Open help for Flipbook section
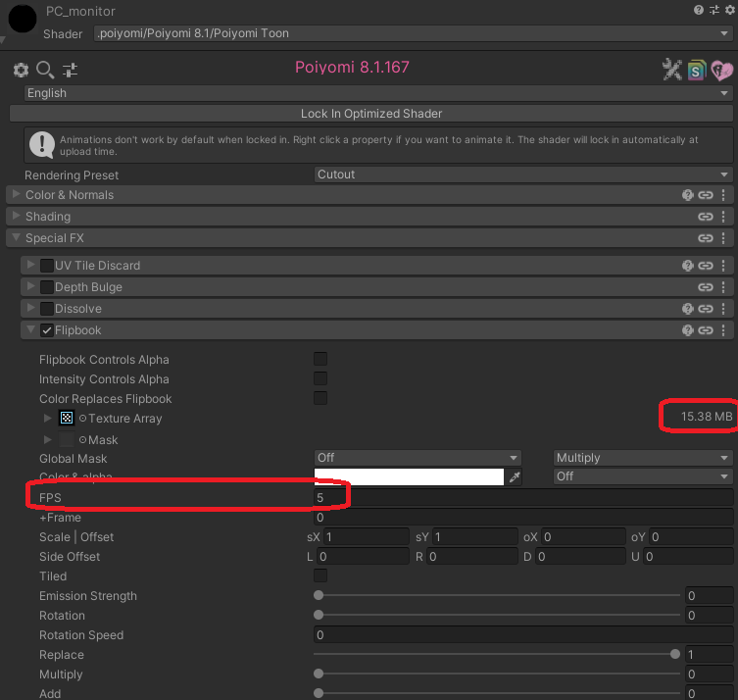The width and height of the screenshot is (738, 700). (688, 330)
